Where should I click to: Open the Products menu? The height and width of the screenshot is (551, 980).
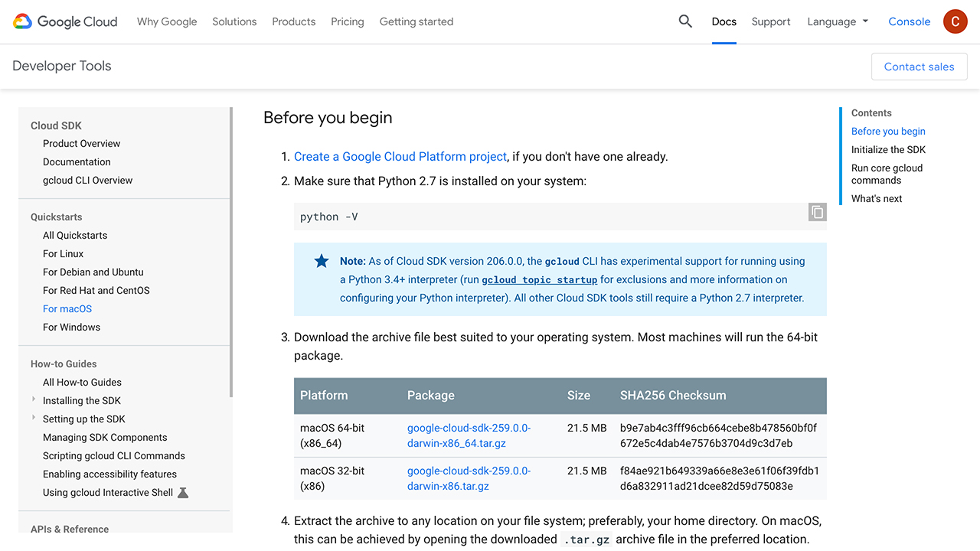pos(293,21)
